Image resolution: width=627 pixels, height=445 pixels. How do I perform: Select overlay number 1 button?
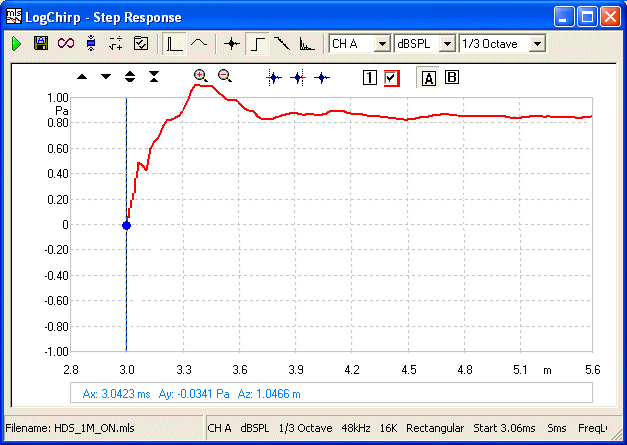coord(370,78)
